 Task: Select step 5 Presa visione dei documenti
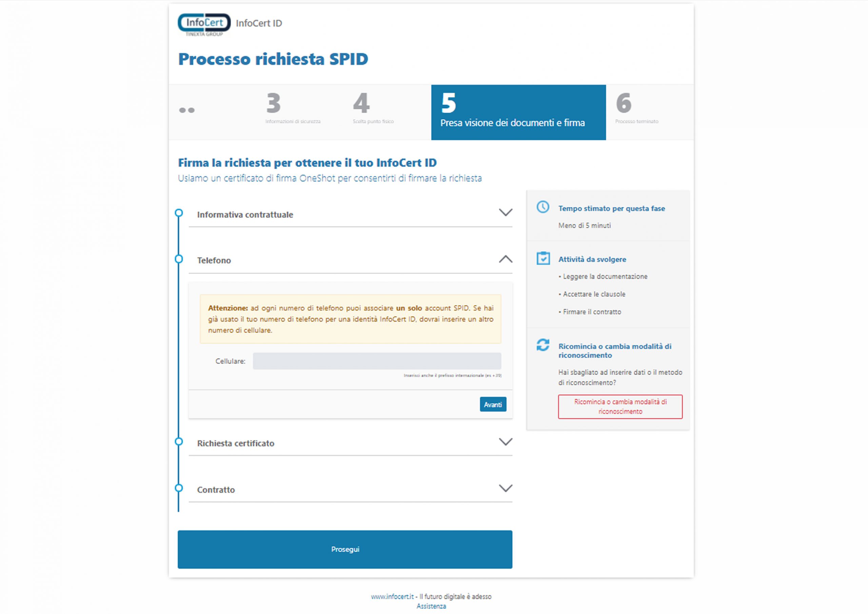point(518,112)
